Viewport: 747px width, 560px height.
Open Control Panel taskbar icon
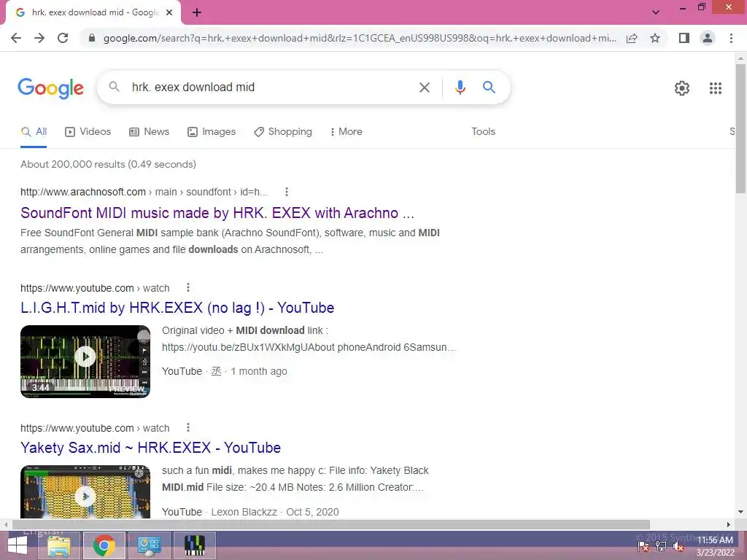click(149, 545)
